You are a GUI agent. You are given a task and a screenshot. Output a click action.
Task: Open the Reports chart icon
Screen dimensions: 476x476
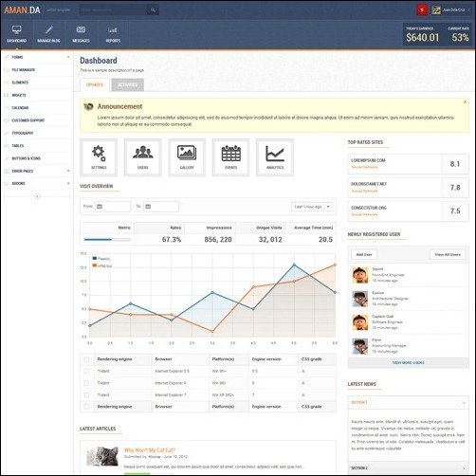tap(113, 30)
